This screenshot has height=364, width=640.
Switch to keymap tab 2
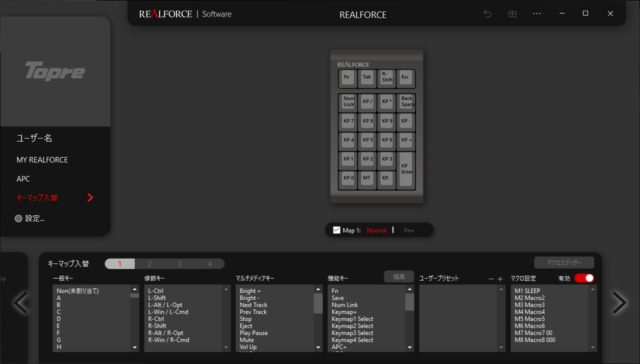tap(150, 264)
